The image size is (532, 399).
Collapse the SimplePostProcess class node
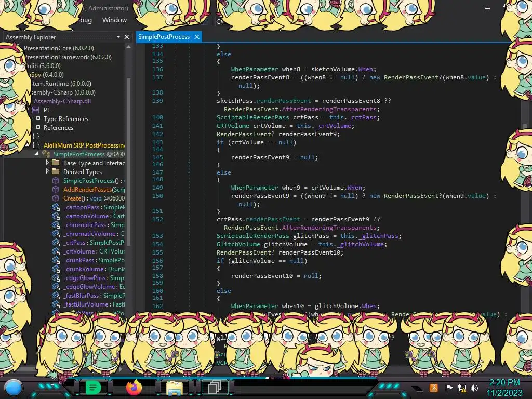coord(36,154)
